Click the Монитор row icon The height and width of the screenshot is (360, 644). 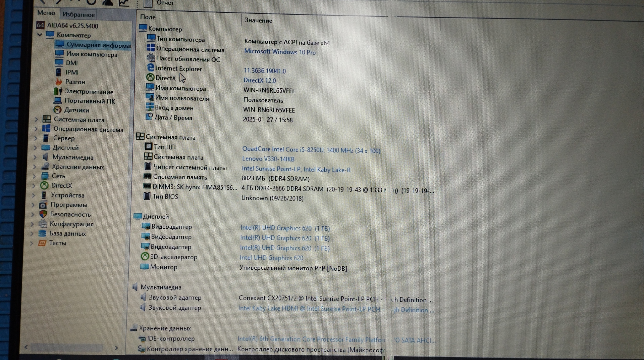[x=145, y=266]
